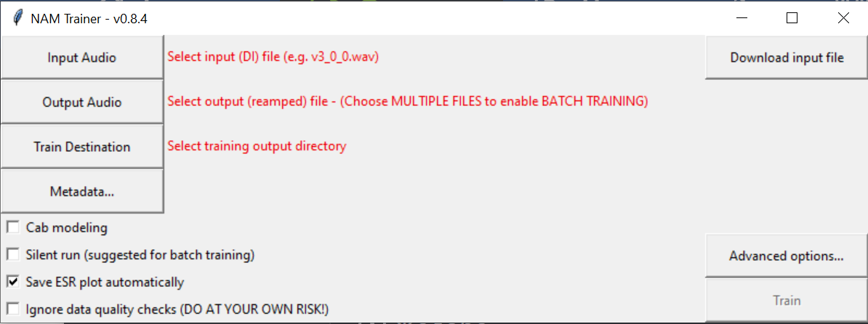Toggle Silent run for batch training

point(13,255)
